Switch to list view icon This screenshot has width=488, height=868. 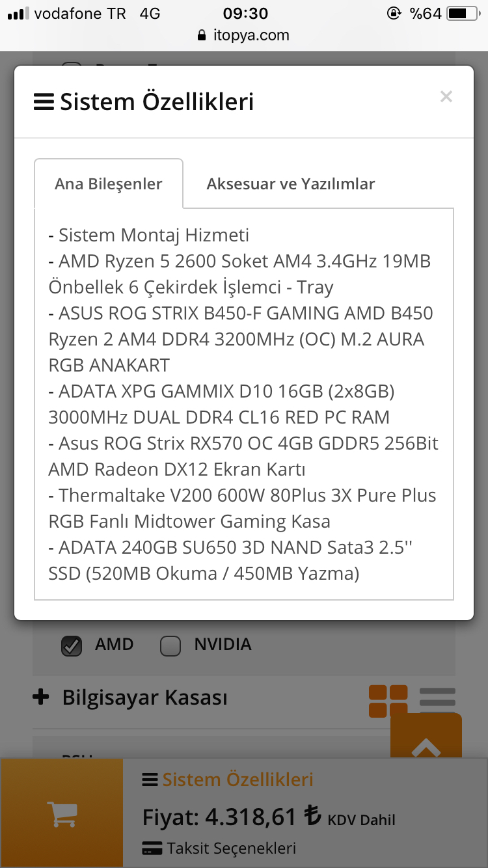pos(437,698)
